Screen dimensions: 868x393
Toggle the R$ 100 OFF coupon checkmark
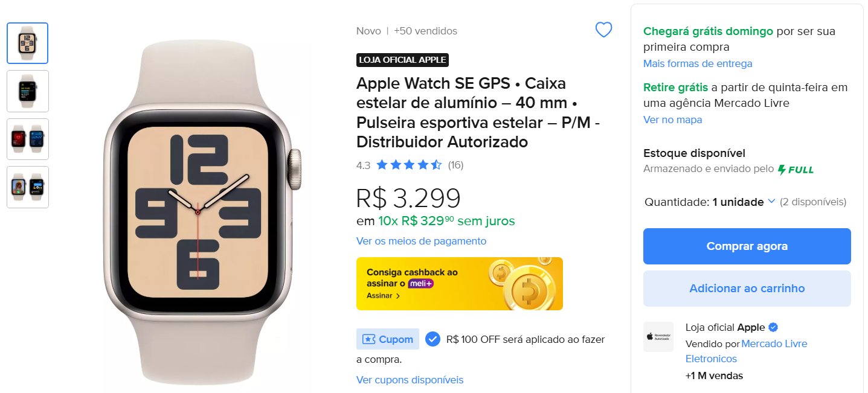tap(432, 339)
